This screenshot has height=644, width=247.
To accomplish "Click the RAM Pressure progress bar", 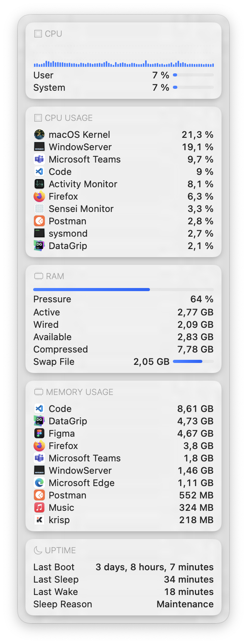I will [x=123, y=289].
